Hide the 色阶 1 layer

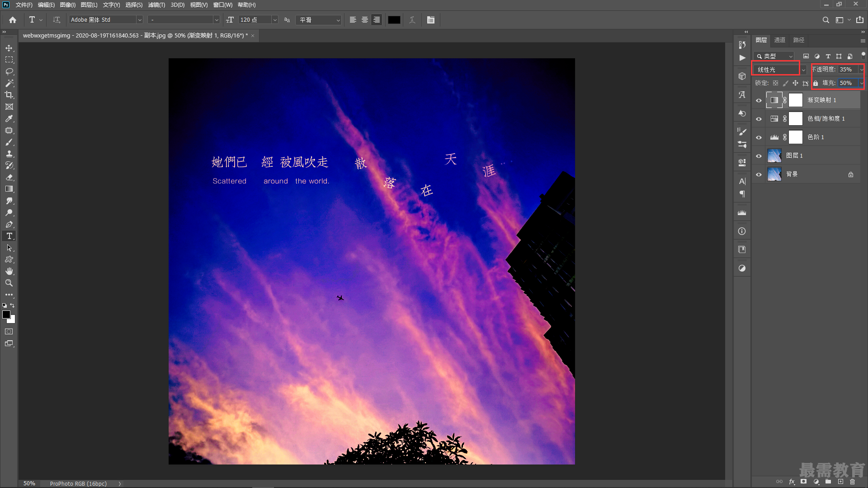(759, 137)
